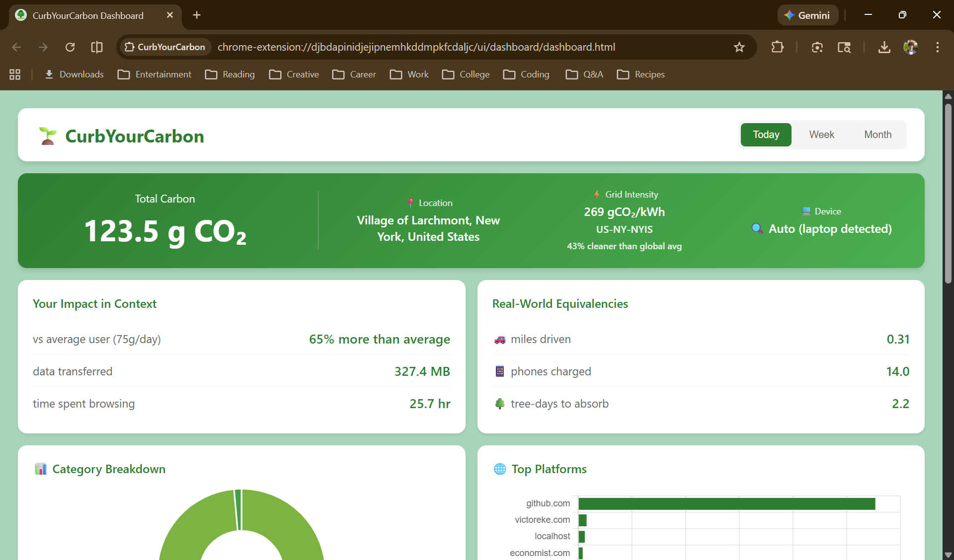Switch to the Today time range
The image size is (954, 560).
coord(766,135)
